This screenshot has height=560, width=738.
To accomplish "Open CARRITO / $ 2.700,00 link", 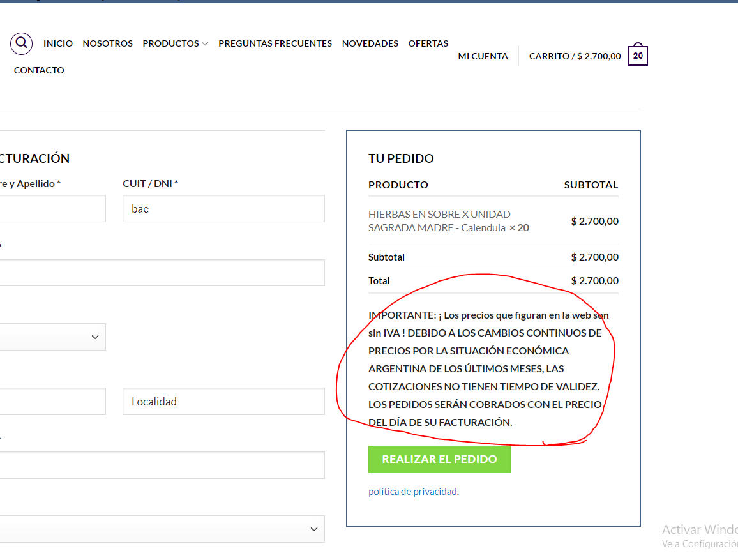I will 575,56.
